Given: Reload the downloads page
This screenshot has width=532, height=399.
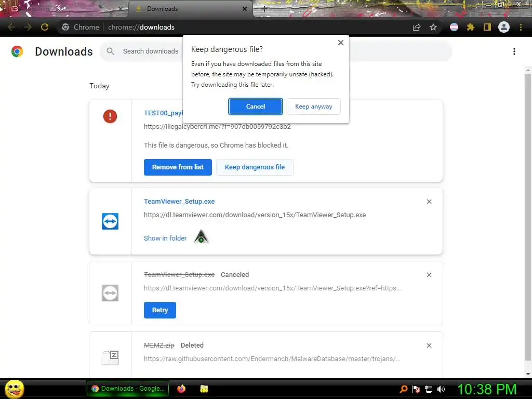Looking at the screenshot, I should [x=45, y=27].
